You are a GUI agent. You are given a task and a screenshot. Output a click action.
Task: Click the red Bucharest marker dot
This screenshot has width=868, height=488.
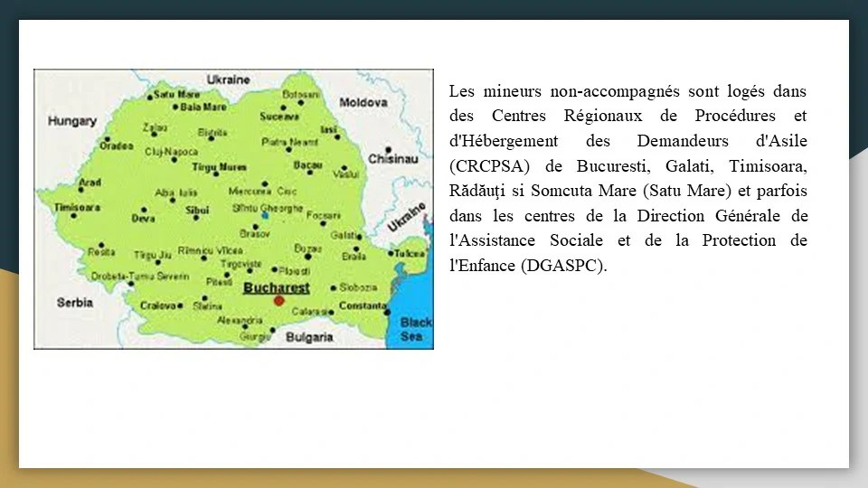278,301
